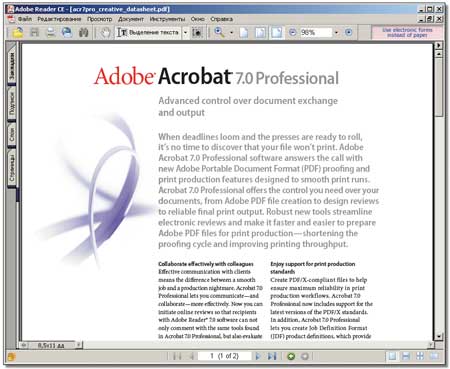Click the 'Use electronic forms instead of paper' banner

(407, 32)
